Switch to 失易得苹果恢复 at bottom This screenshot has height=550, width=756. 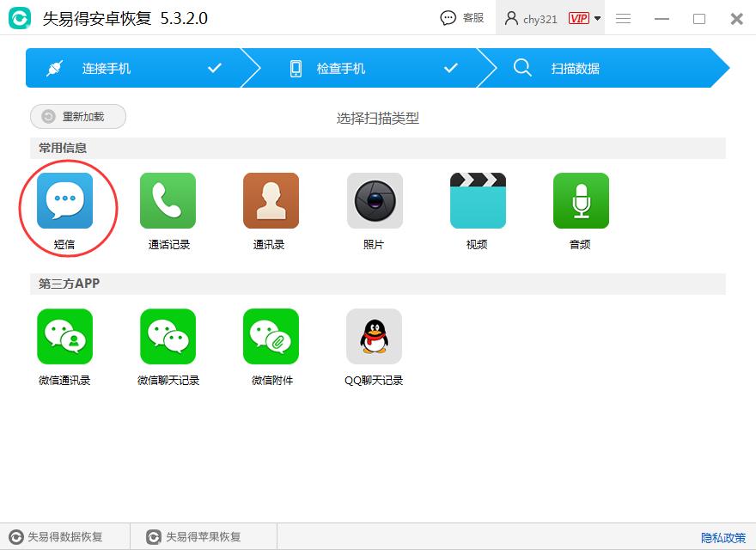click(198, 536)
